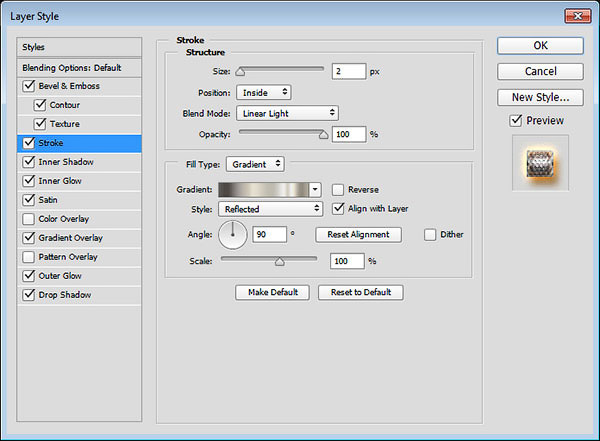Focus the Angle degree field
Viewport: 600px width, 441px height.
coord(269,234)
